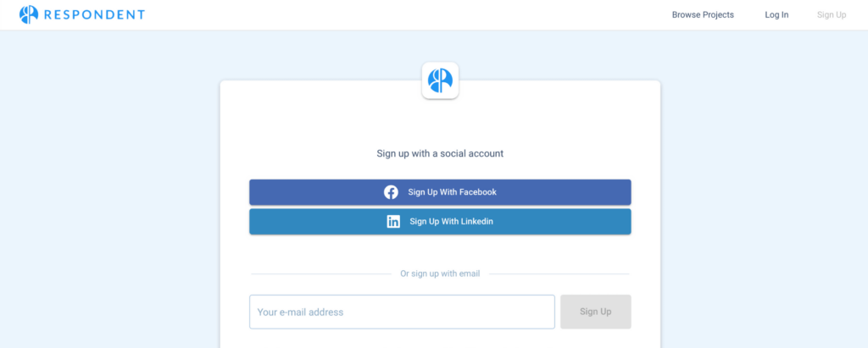Click divider line left of 'Or sign up with email'
Screen dimensions: 868x348
coord(321,273)
